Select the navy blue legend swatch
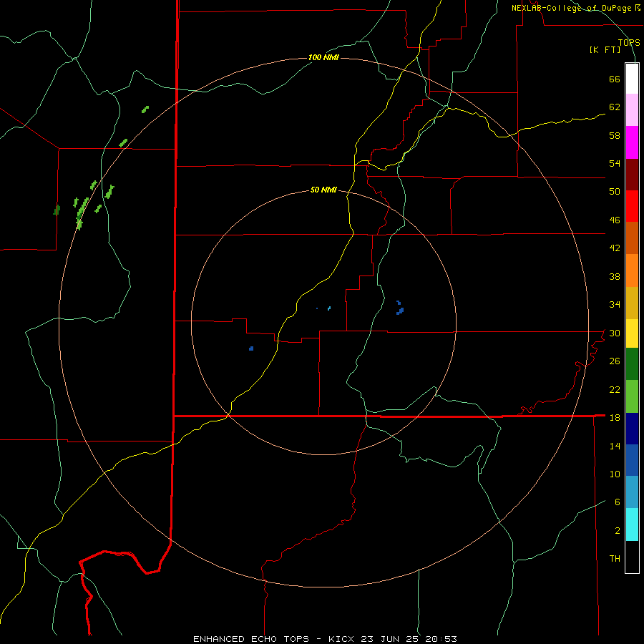Screen dimensions: 644x644 (x=632, y=429)
